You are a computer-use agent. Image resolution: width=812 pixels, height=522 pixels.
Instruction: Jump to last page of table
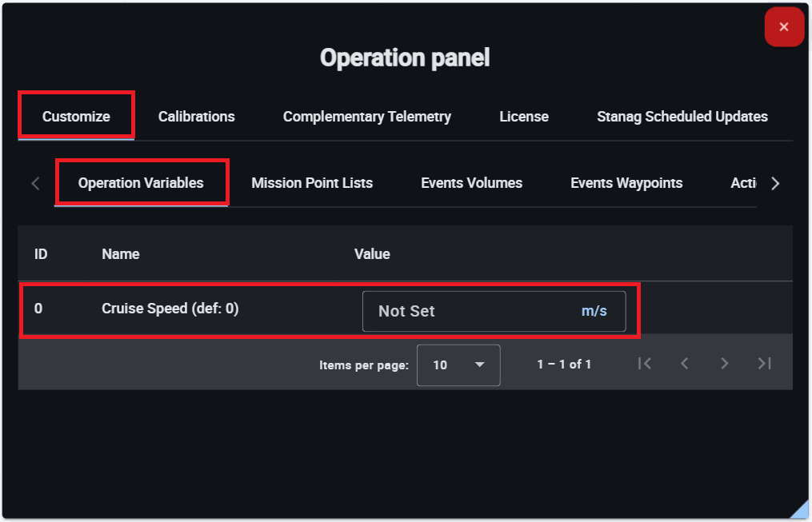764,364
